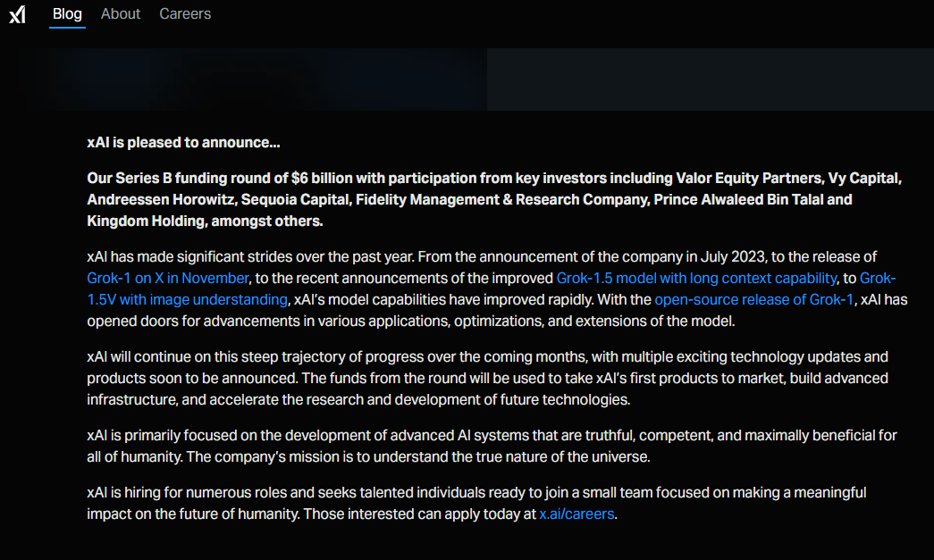Click the '$6 billion' text in bold paragraph

(321, 178)
